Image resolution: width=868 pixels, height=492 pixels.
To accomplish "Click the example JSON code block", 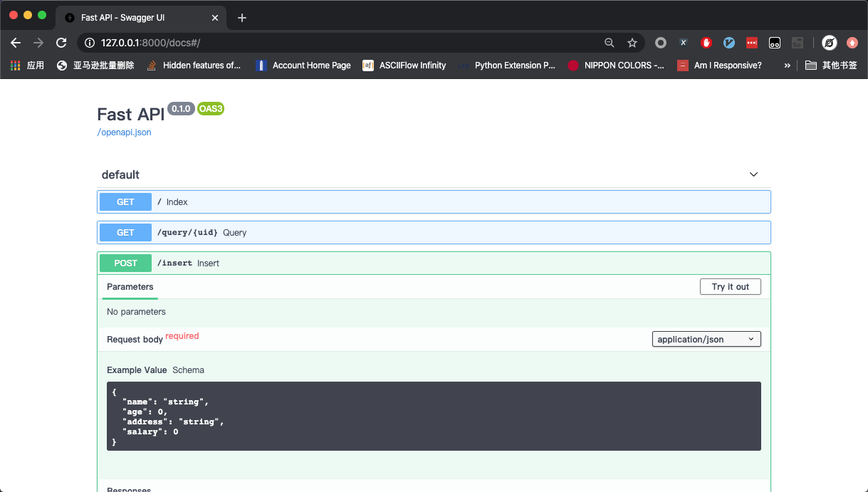I will click(434, 416).
